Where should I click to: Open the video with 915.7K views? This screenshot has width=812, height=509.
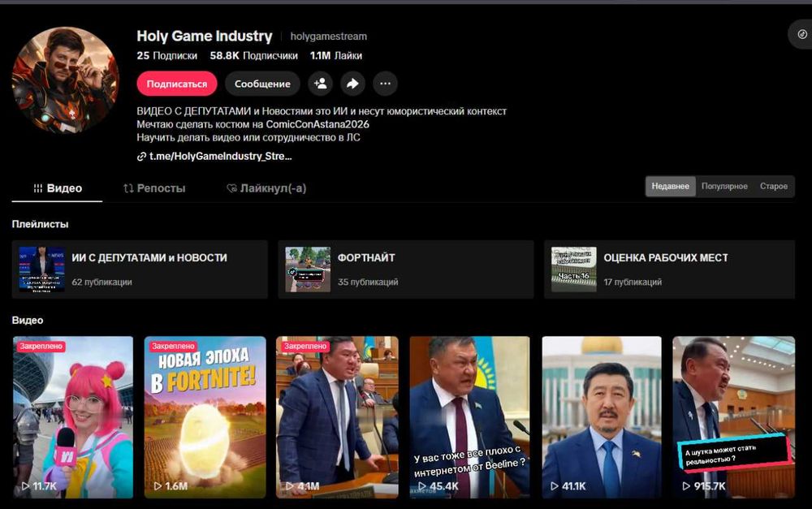pyautogui.click(x=734, y=417)
